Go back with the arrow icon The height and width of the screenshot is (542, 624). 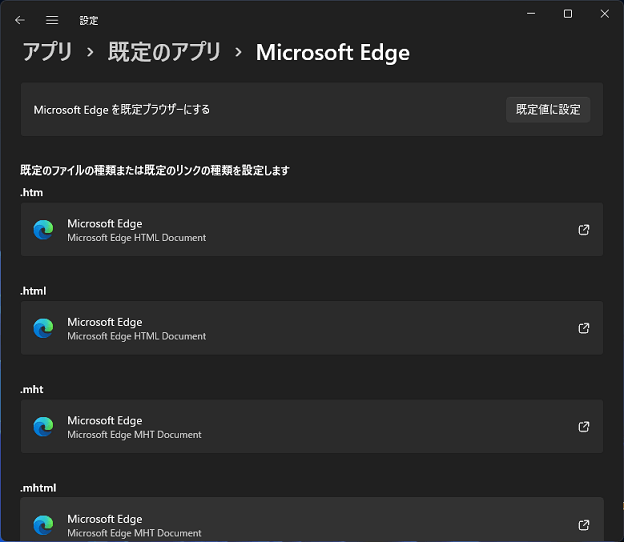tap(20, 20)
